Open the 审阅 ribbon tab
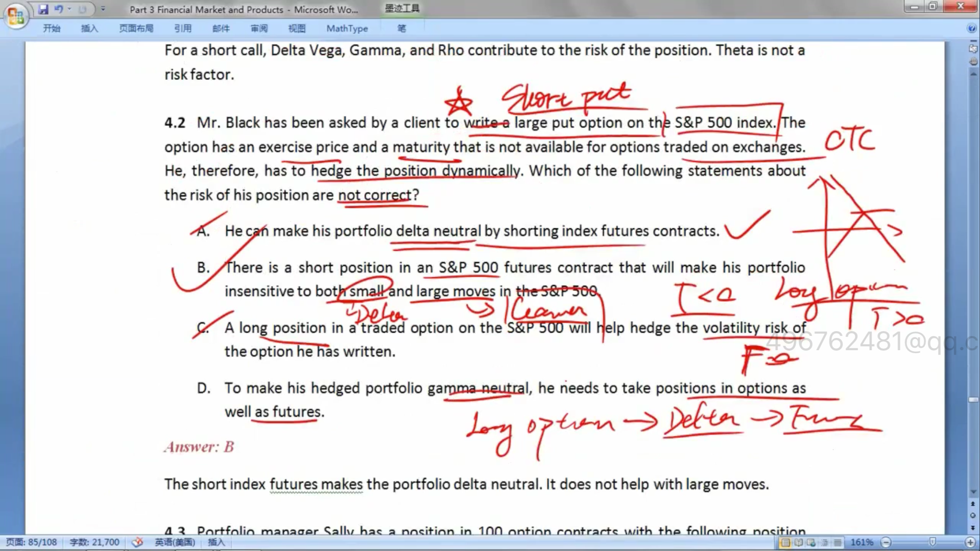The image size is (980, 551). point(259,28)
